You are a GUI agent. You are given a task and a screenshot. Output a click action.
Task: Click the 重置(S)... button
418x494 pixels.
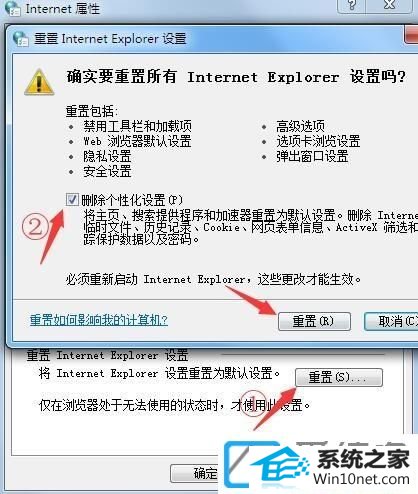click(339, 377)
